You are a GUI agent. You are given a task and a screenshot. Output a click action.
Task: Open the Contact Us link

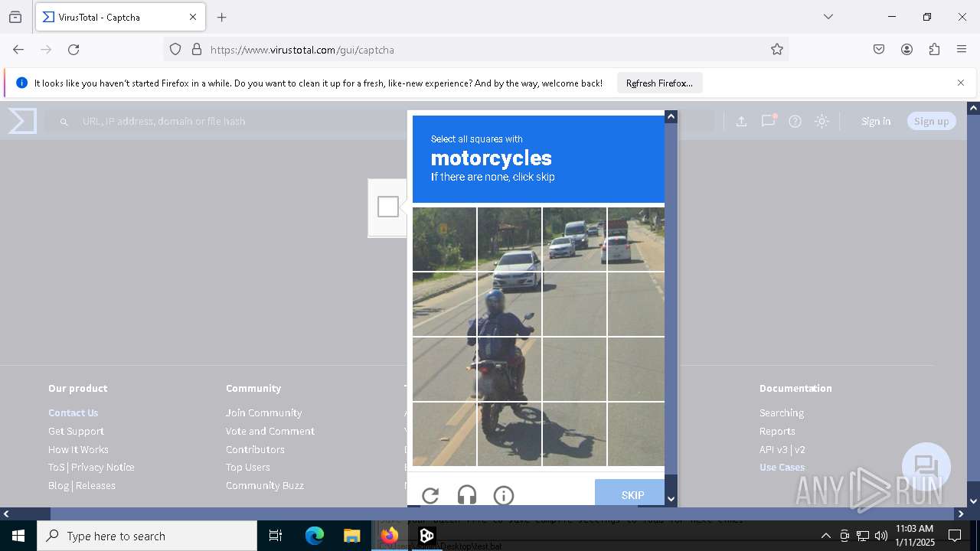coord(73,412)
